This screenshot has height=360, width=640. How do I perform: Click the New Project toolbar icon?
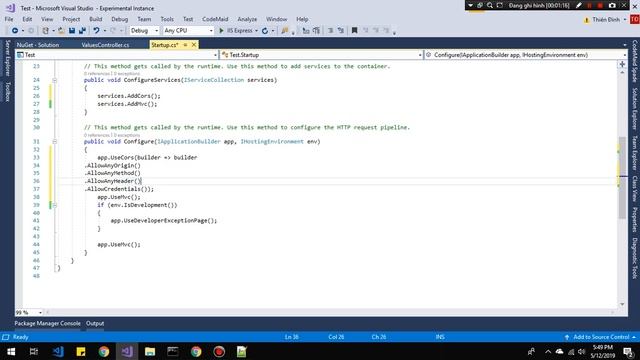[46, 31]
